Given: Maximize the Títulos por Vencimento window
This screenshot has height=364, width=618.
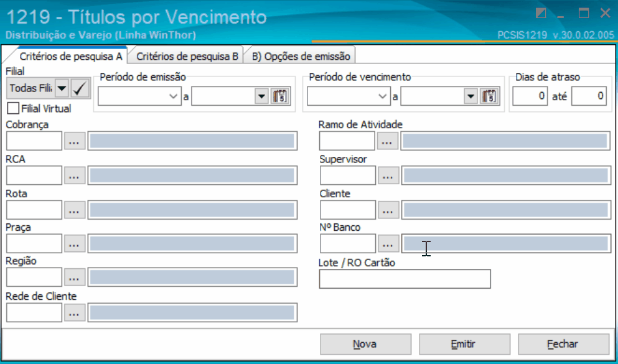Looking at the screenshot, I should [x=584, y=14].
